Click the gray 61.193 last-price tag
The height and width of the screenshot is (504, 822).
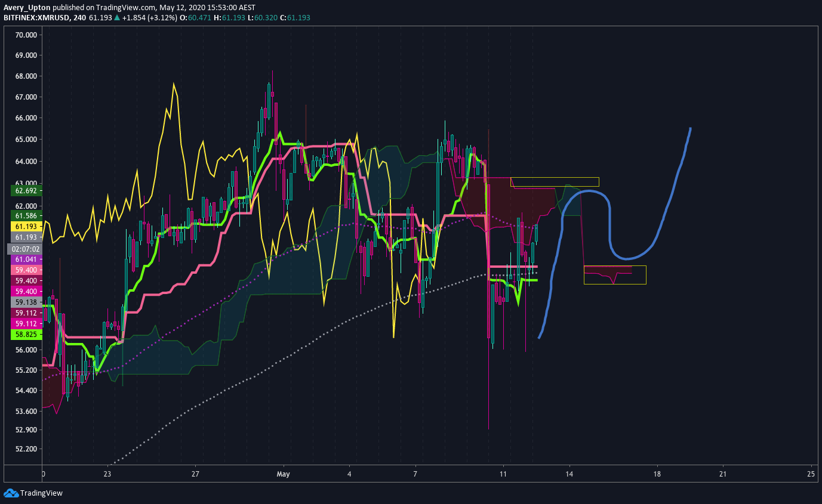(26, 237)
